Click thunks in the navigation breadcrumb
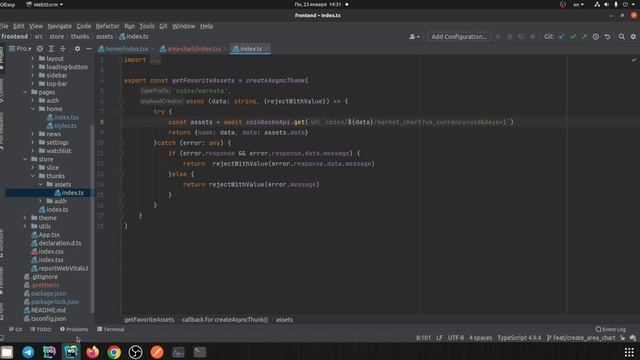 tap(80, 36)
